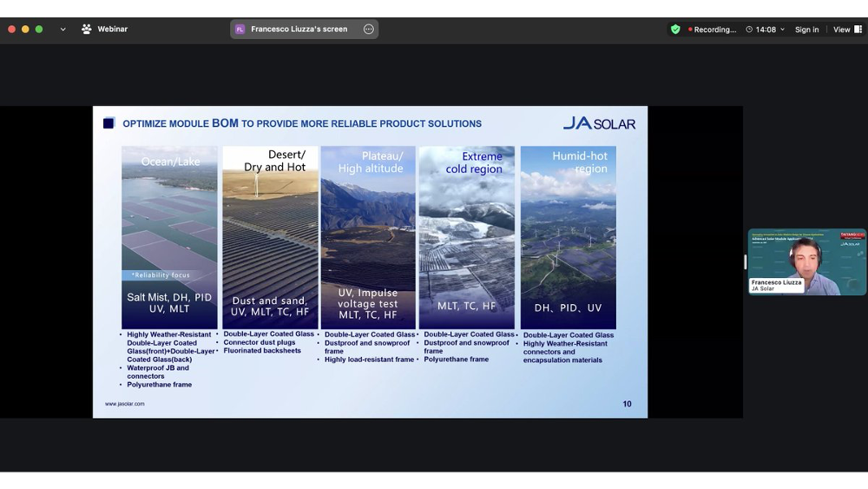
Task: Click the Recording indicator
Action: tap(712, 30)
